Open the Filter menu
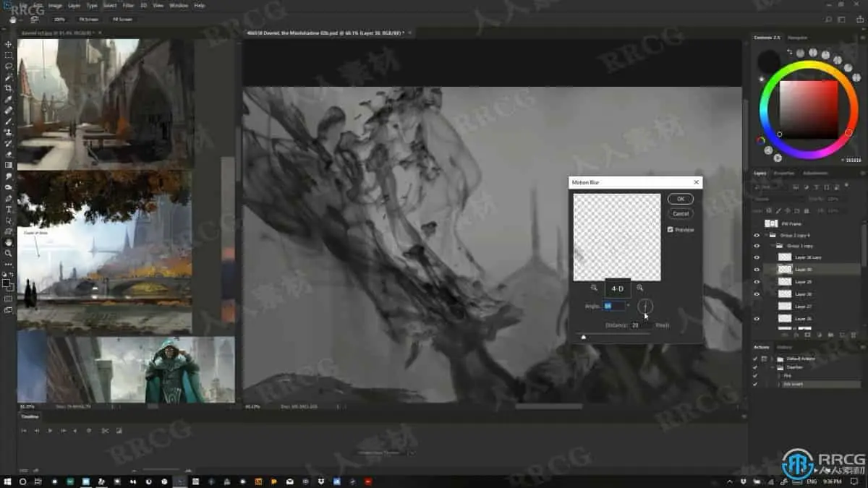 [128, 5]
